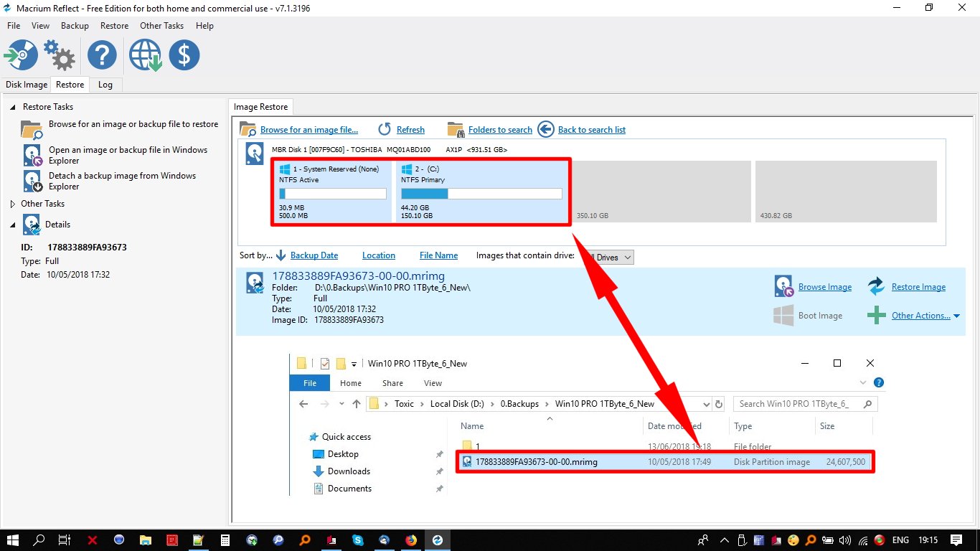
Task: Choose Browse for an image or backup file to restore
Action: [x=133, y=124]
